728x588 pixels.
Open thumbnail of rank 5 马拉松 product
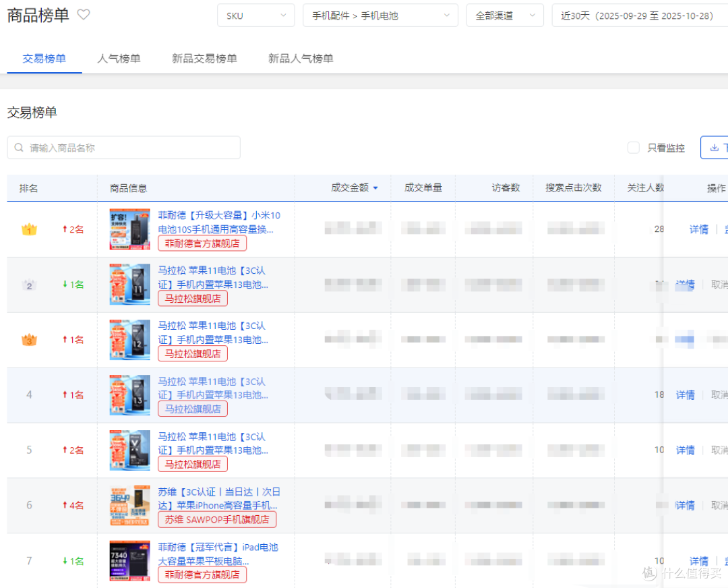[x=129, y=450]
